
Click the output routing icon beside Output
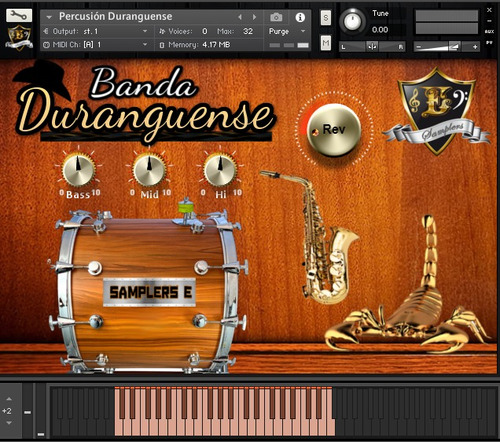46,31
